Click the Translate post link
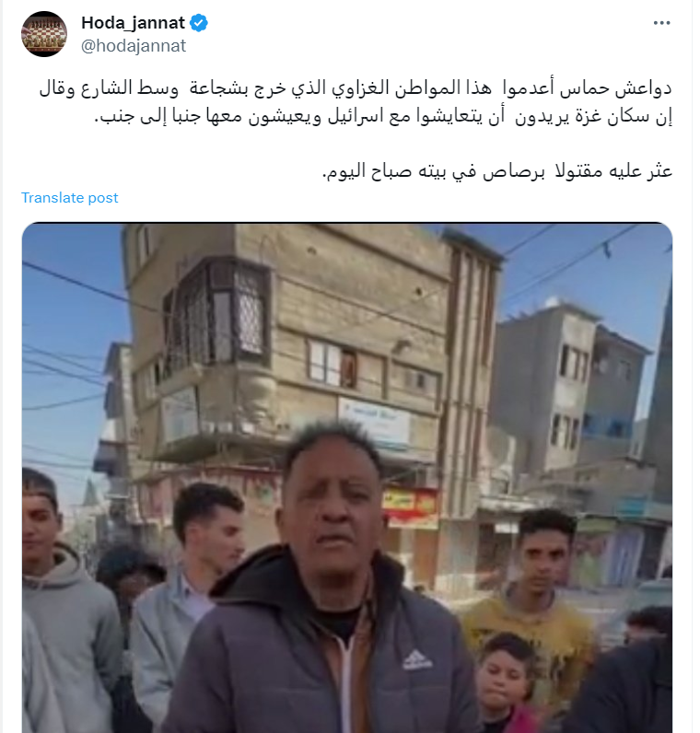This screenshot has width=700, height=733. coord(70,198)
